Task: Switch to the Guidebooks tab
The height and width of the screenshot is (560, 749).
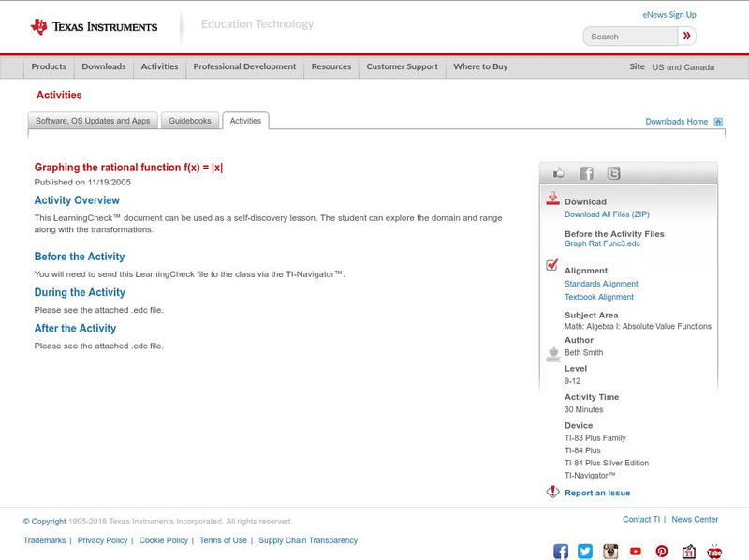Action: [190, 121]
